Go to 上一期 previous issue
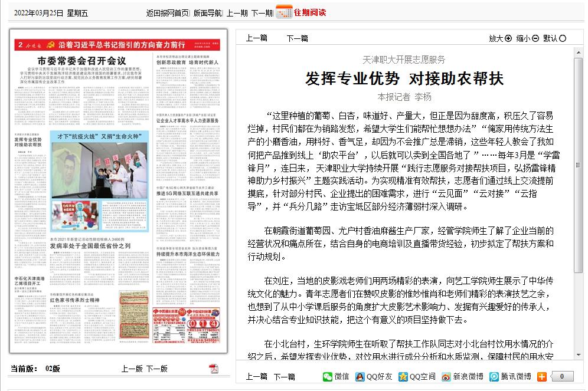Viewport: 588px width, 391px height. (237, 13)
